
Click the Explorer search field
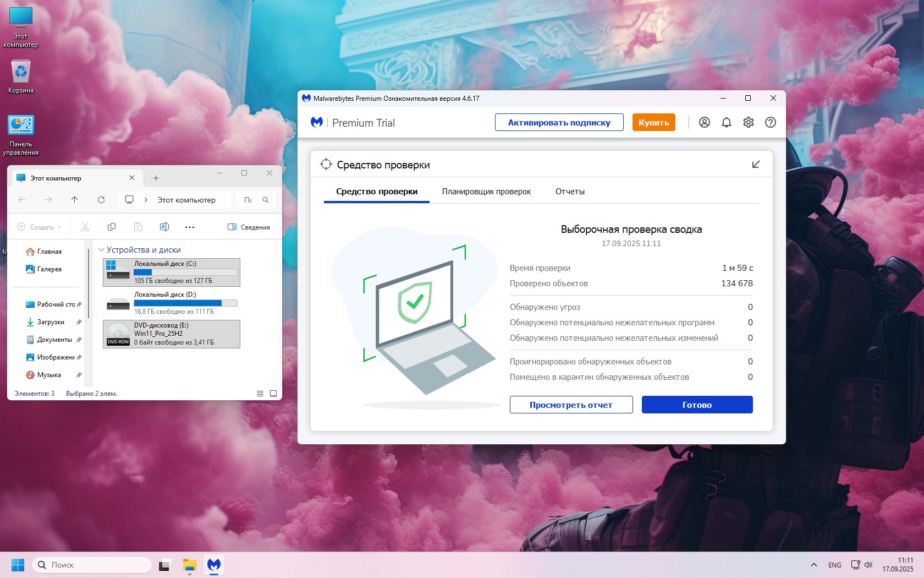[256, 200]
